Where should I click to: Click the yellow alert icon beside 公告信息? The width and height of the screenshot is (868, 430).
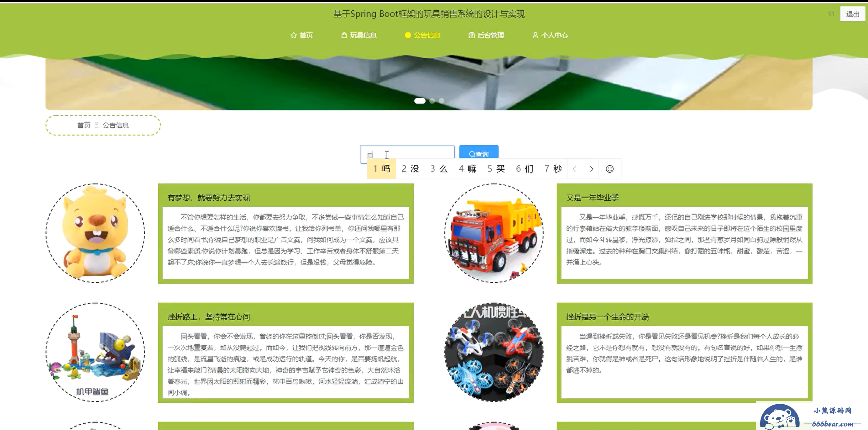(408, 35)
